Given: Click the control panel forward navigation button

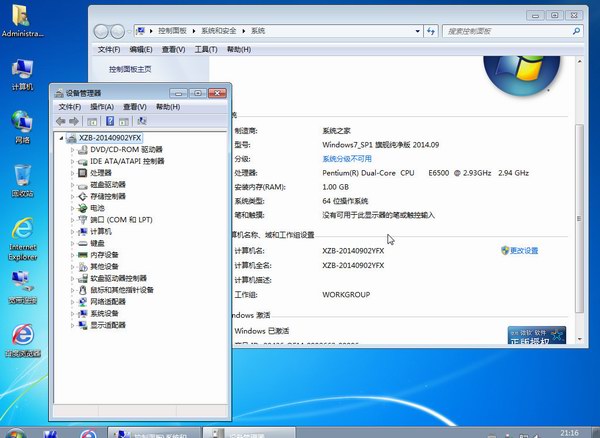Looking at the screenshot, I should tap(117, 31).
